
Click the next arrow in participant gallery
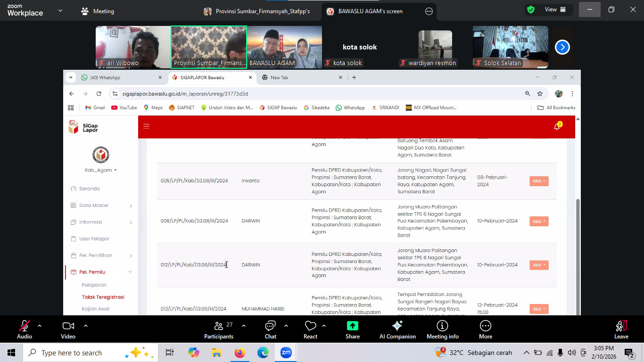[562, 47]
